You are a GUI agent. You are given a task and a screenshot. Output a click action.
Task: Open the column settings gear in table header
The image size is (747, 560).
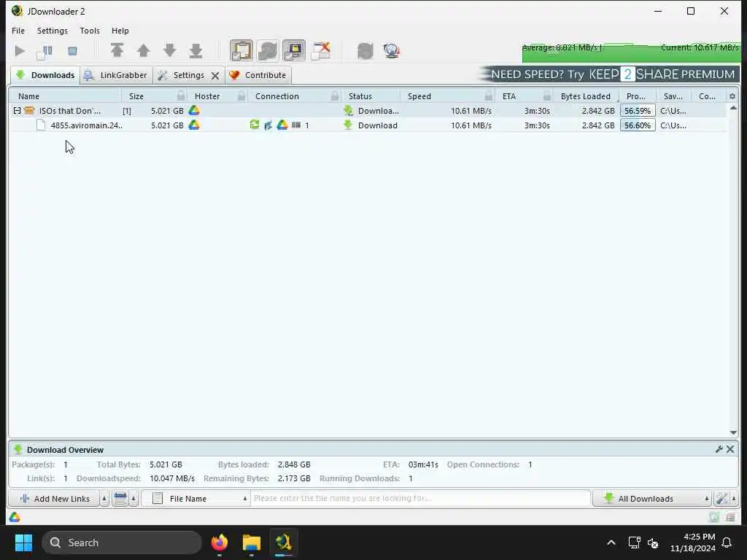(732, 96)
